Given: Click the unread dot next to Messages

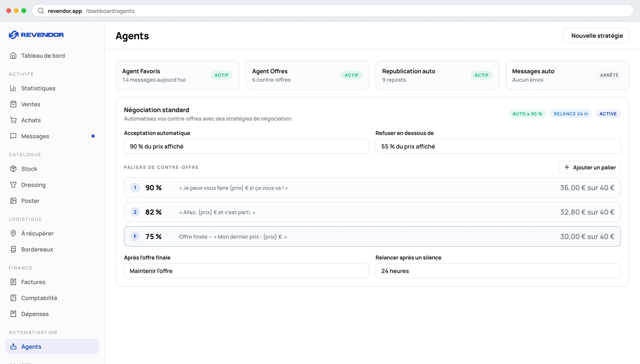Looking at the screenshot, I should pos(93,136).
